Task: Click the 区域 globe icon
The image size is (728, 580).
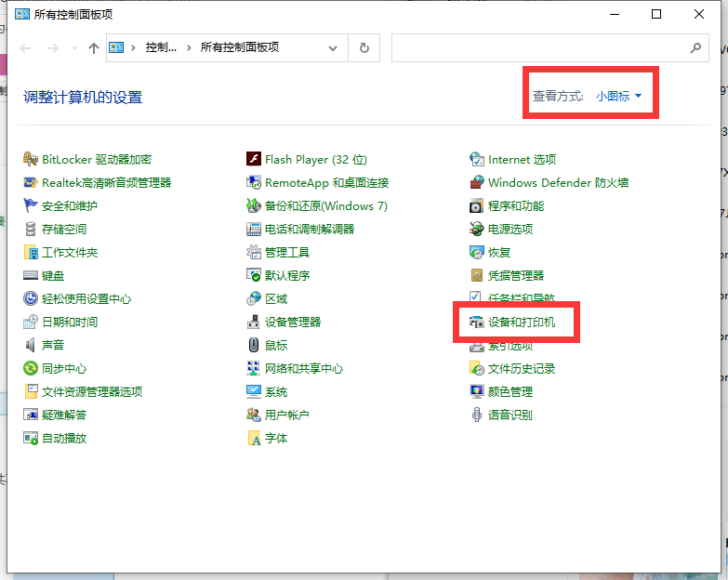Action: (x=254, y=298)
